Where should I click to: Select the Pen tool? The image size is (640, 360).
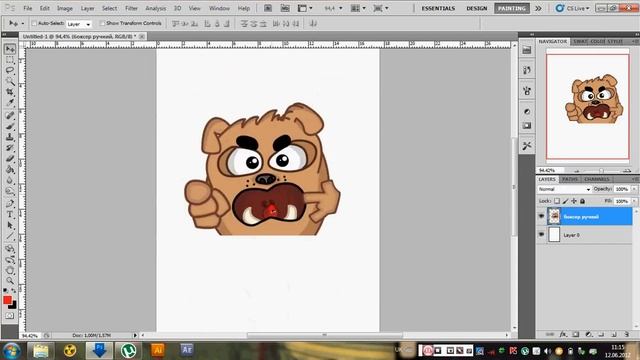(x=10, y=204)
